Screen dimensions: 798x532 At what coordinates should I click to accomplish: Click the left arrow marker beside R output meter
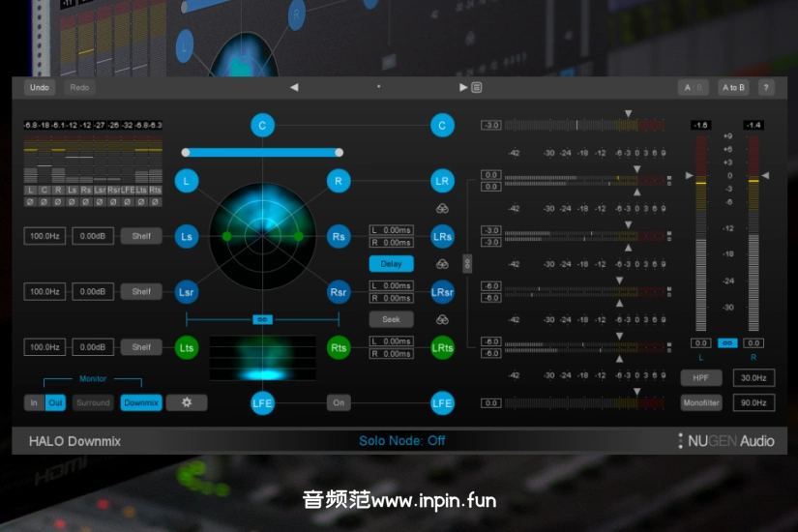click(765, 175)
